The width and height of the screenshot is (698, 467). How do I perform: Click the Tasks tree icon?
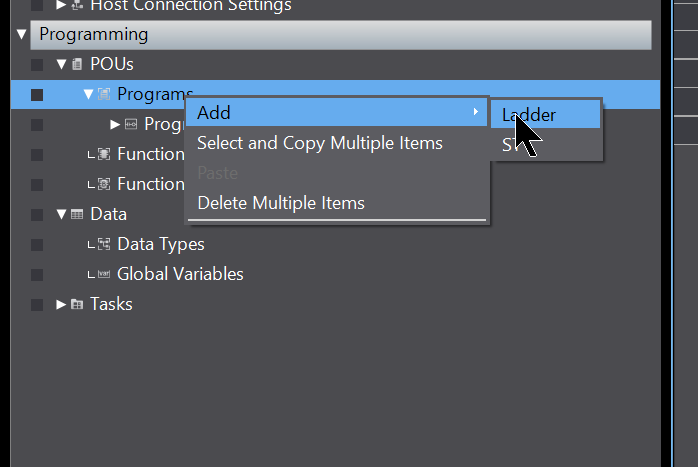[x=77, y=304]
